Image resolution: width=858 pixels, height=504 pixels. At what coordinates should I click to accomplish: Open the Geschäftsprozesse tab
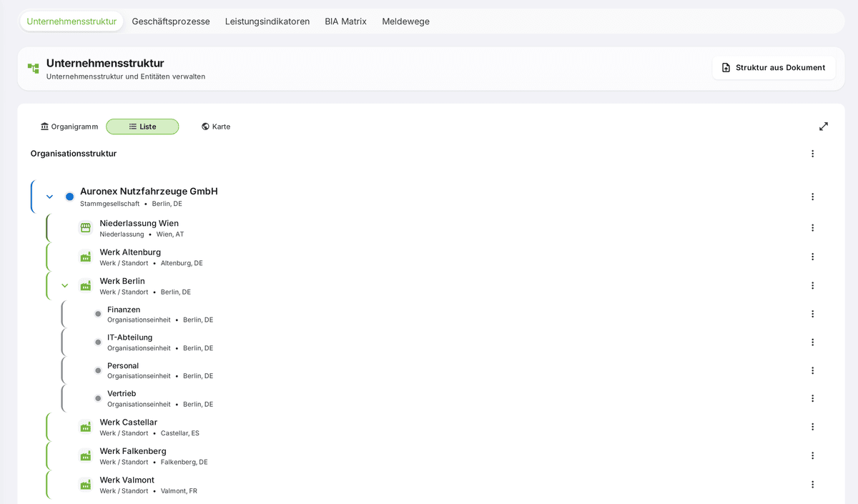[171, 21]
